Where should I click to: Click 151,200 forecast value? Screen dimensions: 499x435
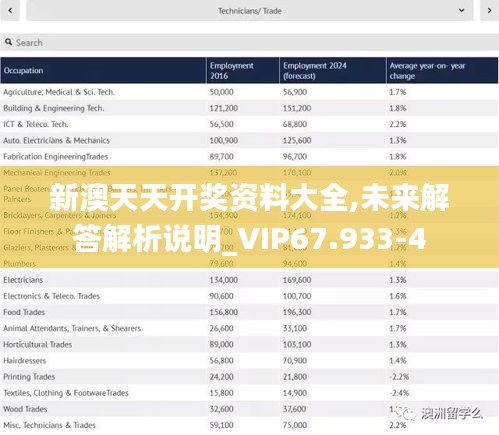click(297, 108)
